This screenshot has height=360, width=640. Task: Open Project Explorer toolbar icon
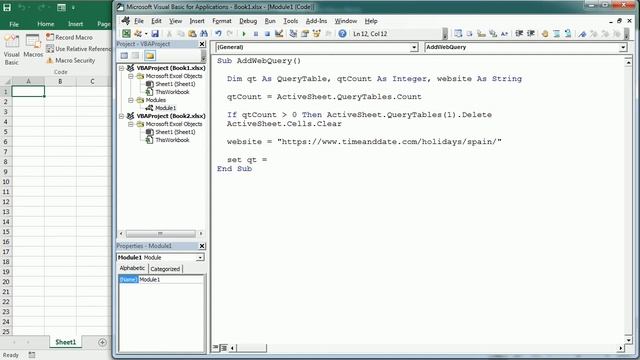[293, 34]
